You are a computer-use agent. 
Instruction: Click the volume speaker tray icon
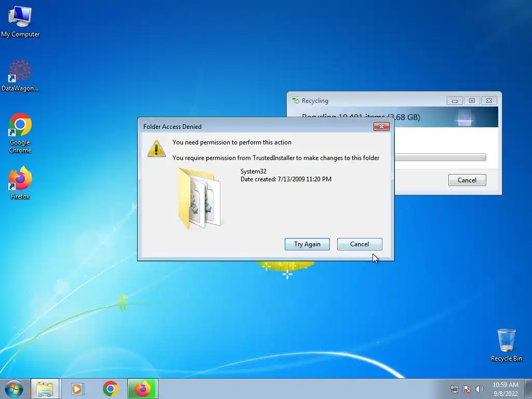(480, 389)
